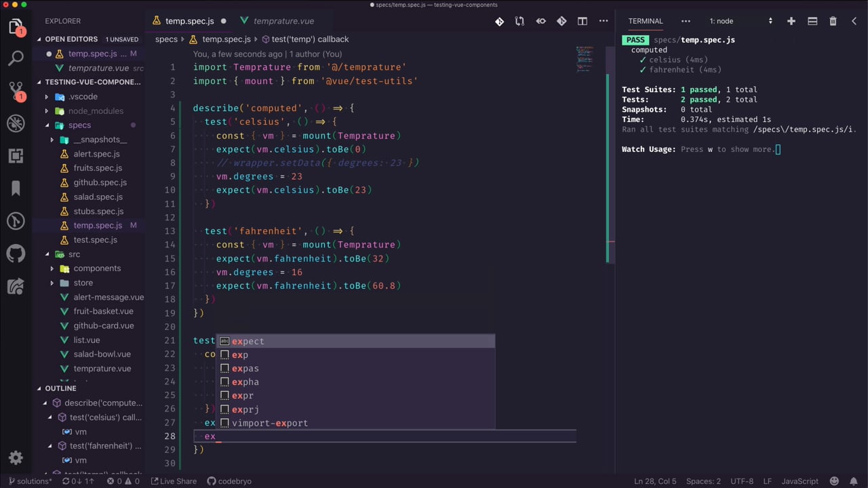Click the git branch solutions status item

(x=30, y=481)
